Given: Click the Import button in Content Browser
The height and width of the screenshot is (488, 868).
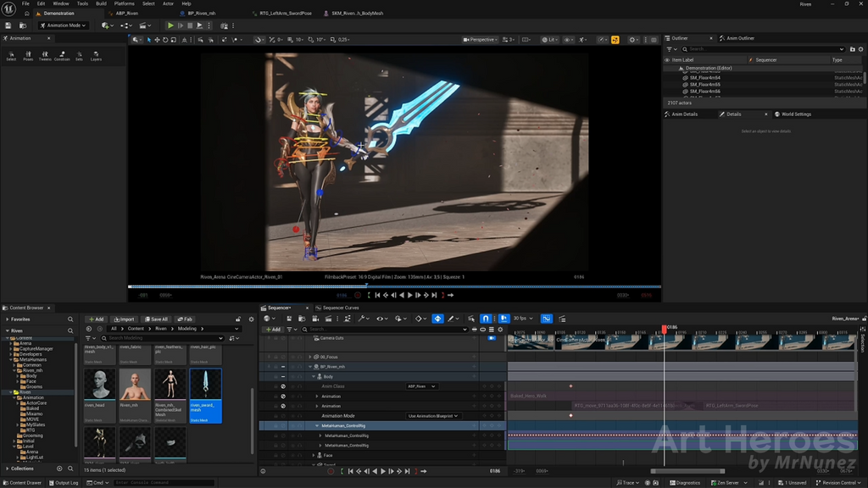Looking at the screenshot, I should (x=124, y=319).
